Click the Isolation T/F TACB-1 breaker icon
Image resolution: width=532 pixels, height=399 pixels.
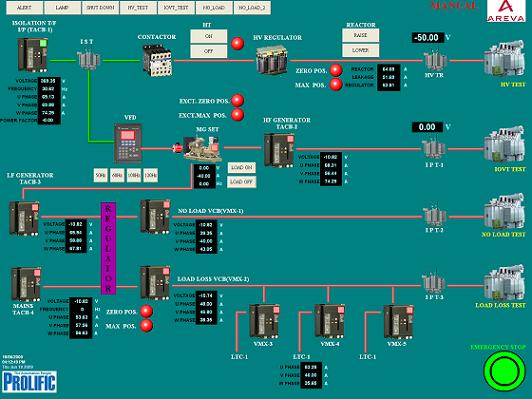tap(33, 55)
